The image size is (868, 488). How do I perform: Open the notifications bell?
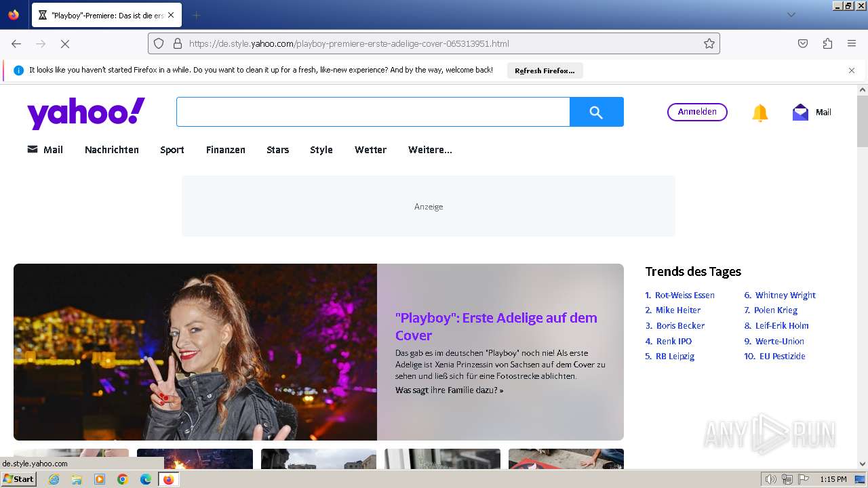[760, 113]
